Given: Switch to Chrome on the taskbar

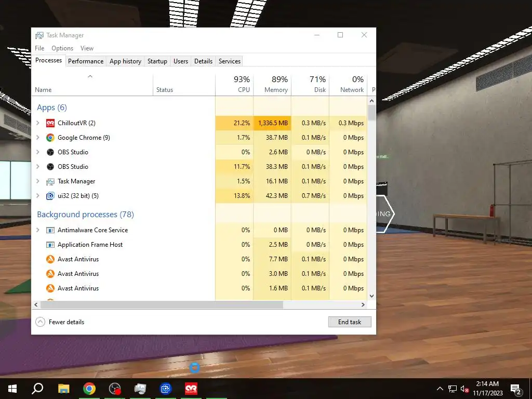Looking at the screenshot, I should [89, 389].
